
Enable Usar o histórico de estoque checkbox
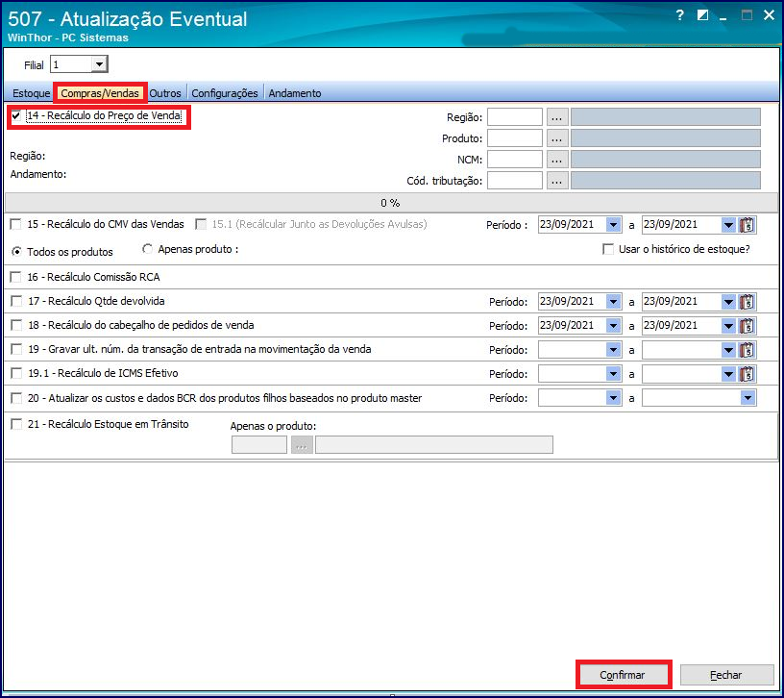(x=608, y=249)
